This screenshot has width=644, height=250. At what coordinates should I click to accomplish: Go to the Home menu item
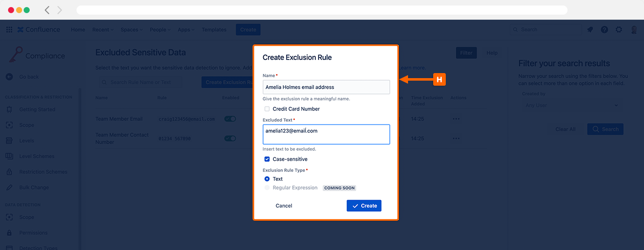[x=78, y=30]
